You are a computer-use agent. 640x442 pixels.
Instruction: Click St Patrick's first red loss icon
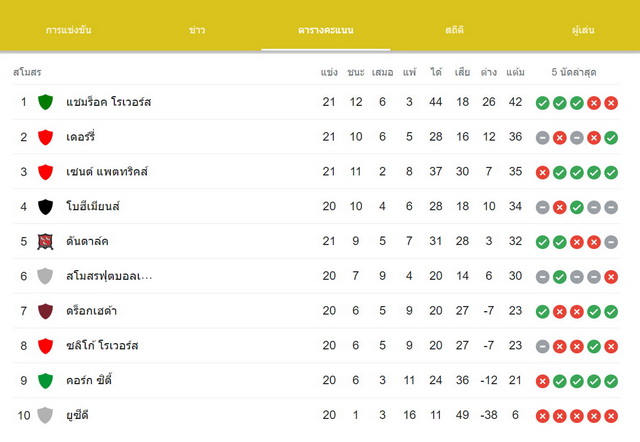[x=542, y=173]
